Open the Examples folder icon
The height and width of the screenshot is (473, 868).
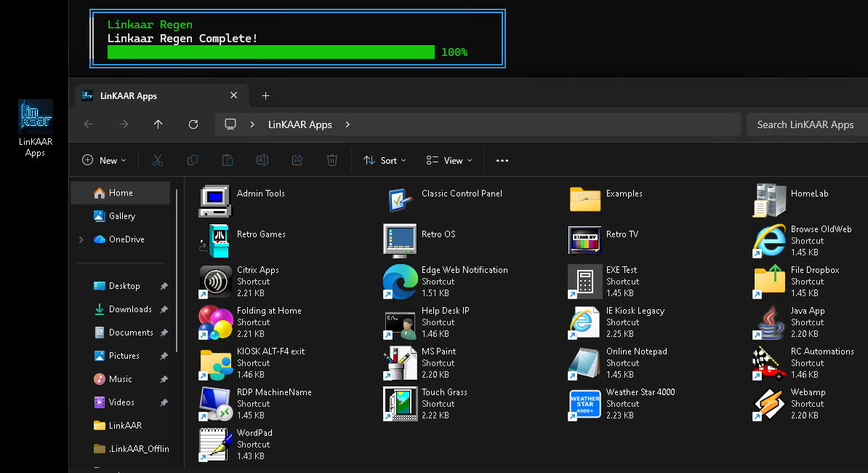coord(584,199)
